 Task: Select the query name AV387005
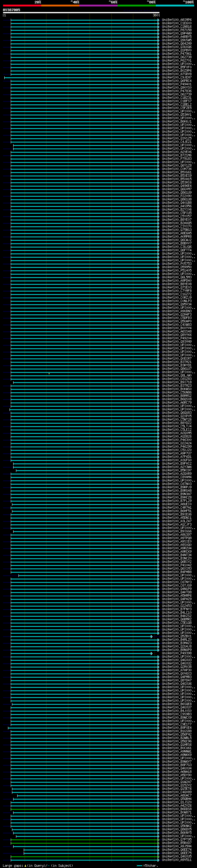11,10
